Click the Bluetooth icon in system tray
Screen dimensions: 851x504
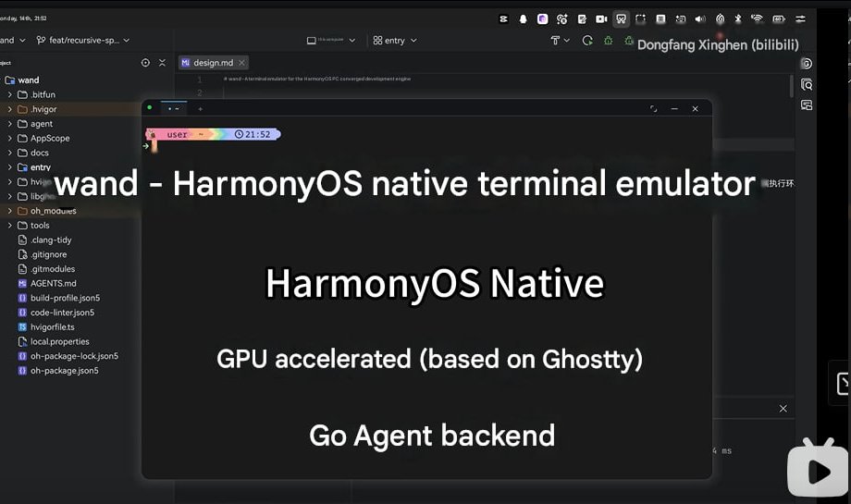pos(738,19)
